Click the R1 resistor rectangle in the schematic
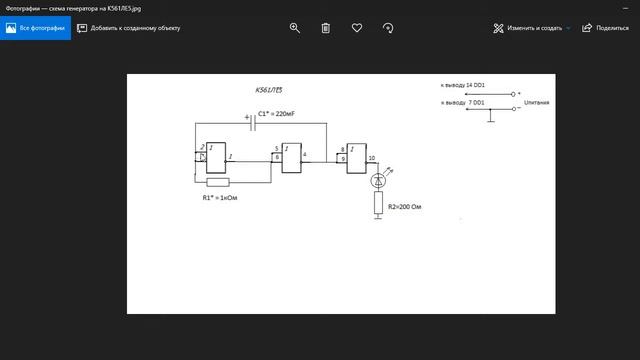Image resolution: width=640 pixels, height=360 pixels. pos(218,182)
